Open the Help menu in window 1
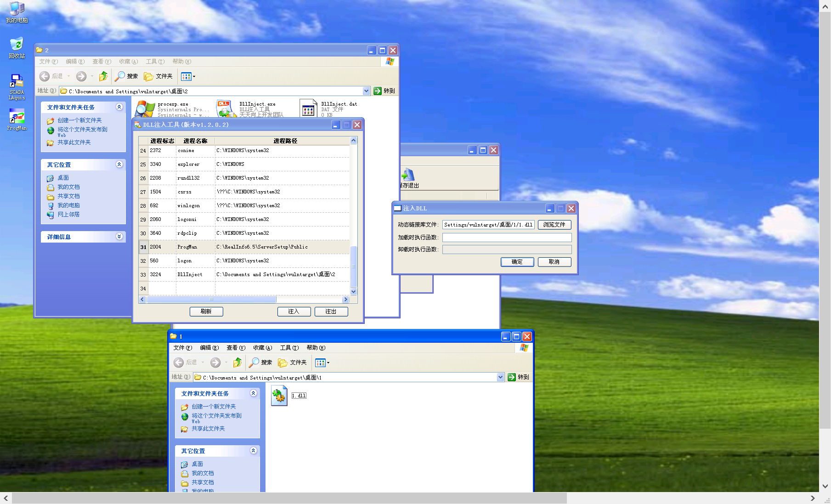 point(316,348)
